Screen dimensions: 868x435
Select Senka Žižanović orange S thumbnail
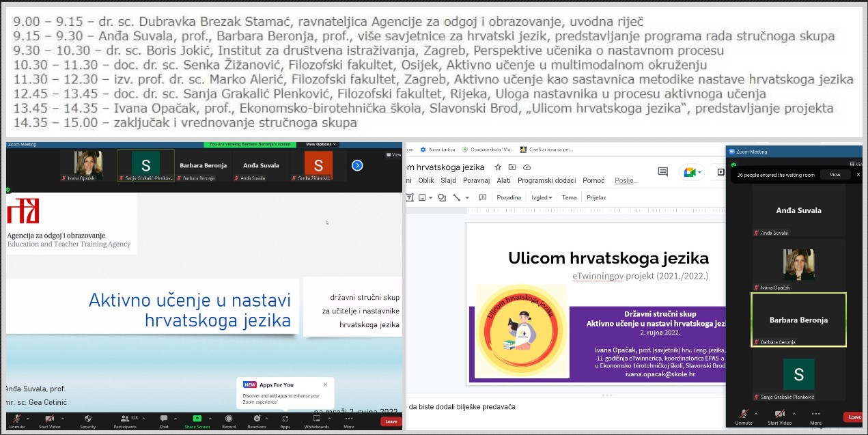[318, 165]
